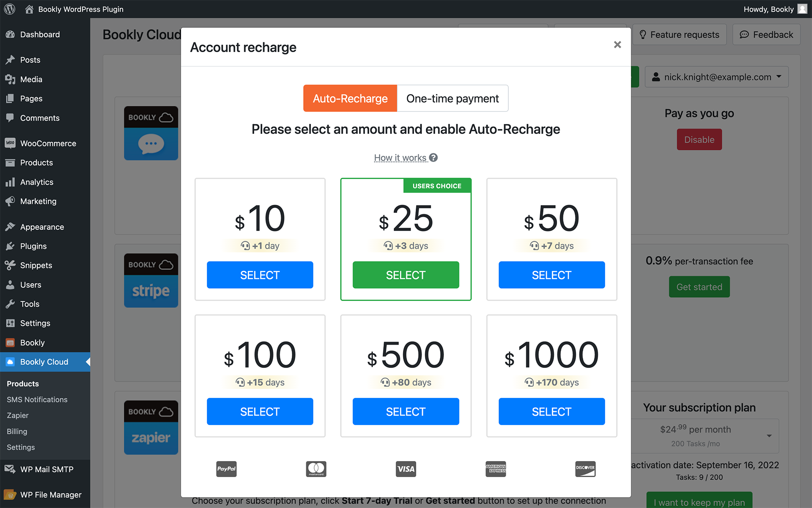Click the help icon next to How it works

[433, 157]
